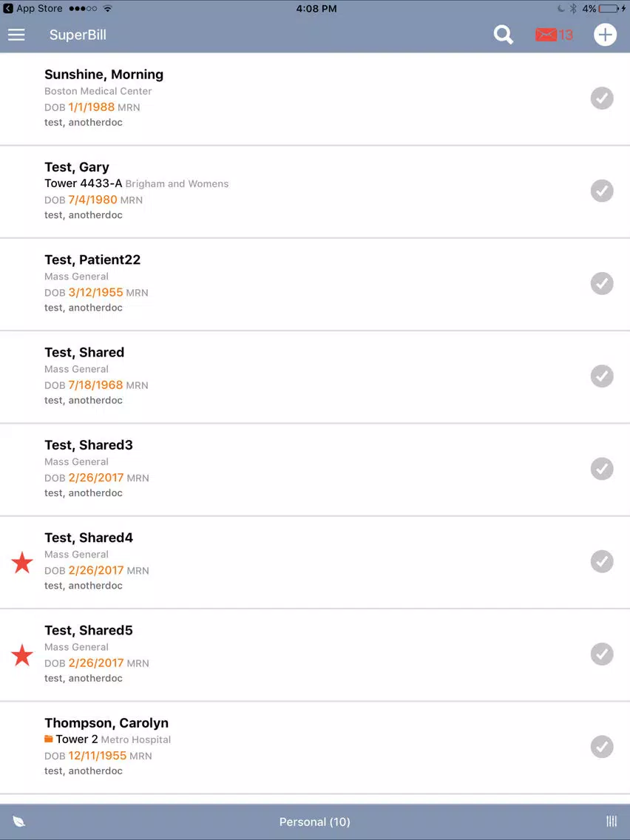Click the SuperBill title
Image resolution: width=630 pixels, height=840 pixels.
click(78, 35)
